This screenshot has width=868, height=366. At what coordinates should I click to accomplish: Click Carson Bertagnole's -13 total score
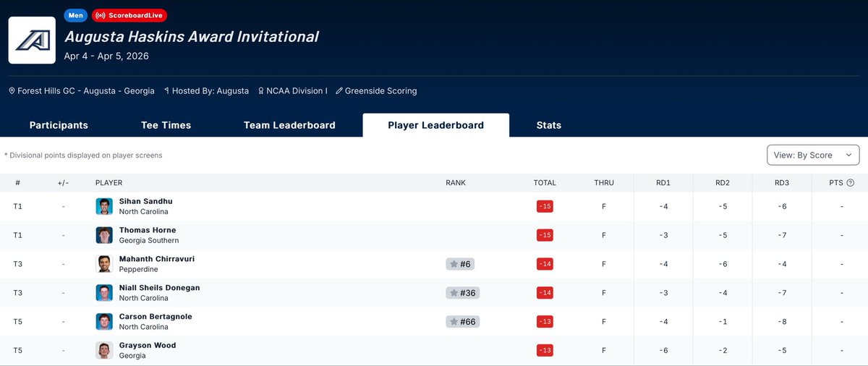coord(545,322)
